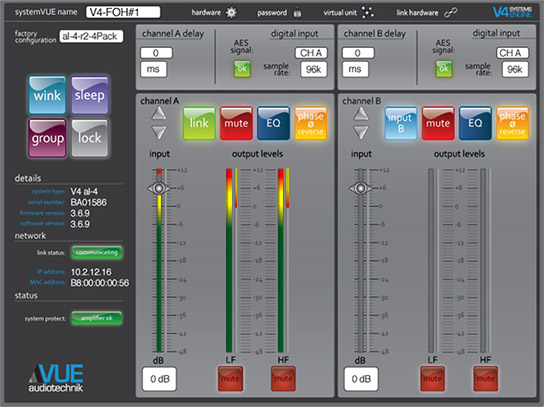Click channel A AES signal ok indicator

pos(242,68)
